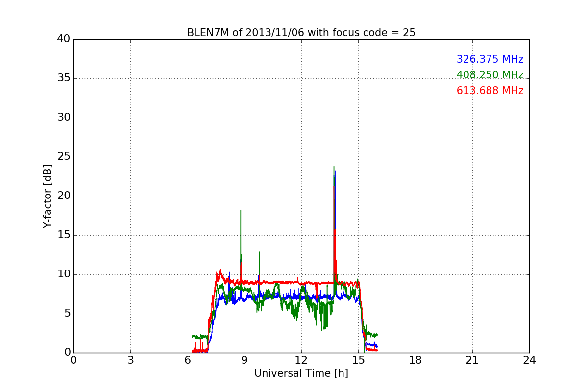
Task: Select the blue '326.375 MHz' legend label
Action: tap(490, 59)
